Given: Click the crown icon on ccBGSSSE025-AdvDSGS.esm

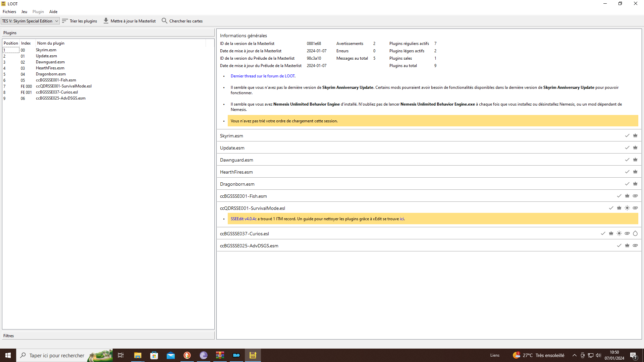Looking at the screenshot, I should coord(627,245).
